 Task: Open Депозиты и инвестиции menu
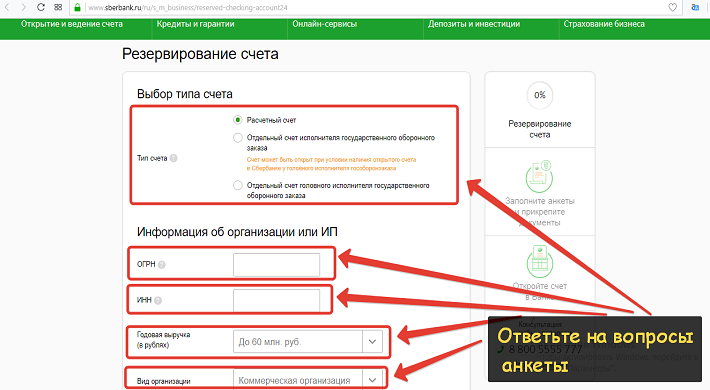(474, 24)
